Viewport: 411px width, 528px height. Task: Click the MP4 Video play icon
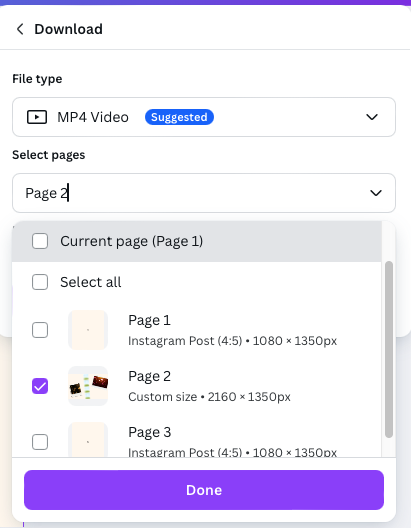37,117
